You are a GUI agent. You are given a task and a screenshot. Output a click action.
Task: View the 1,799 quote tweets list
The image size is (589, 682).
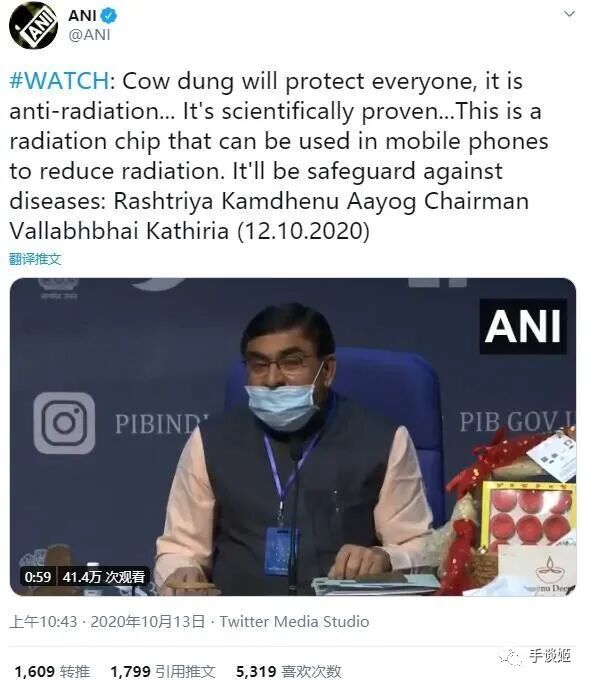pyautogui.click(x=163, y=671)
